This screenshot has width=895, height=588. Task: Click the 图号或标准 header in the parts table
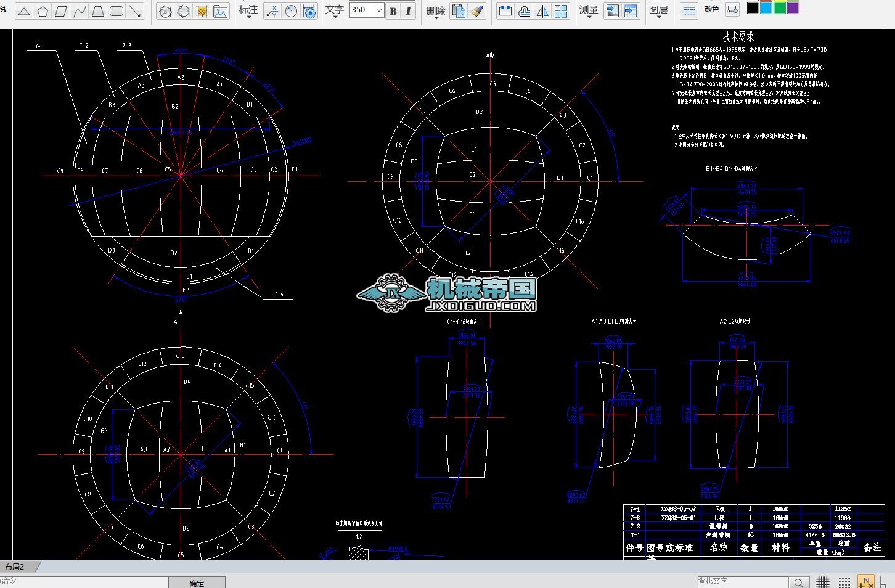pyautogui.click(x=670, y=547)
